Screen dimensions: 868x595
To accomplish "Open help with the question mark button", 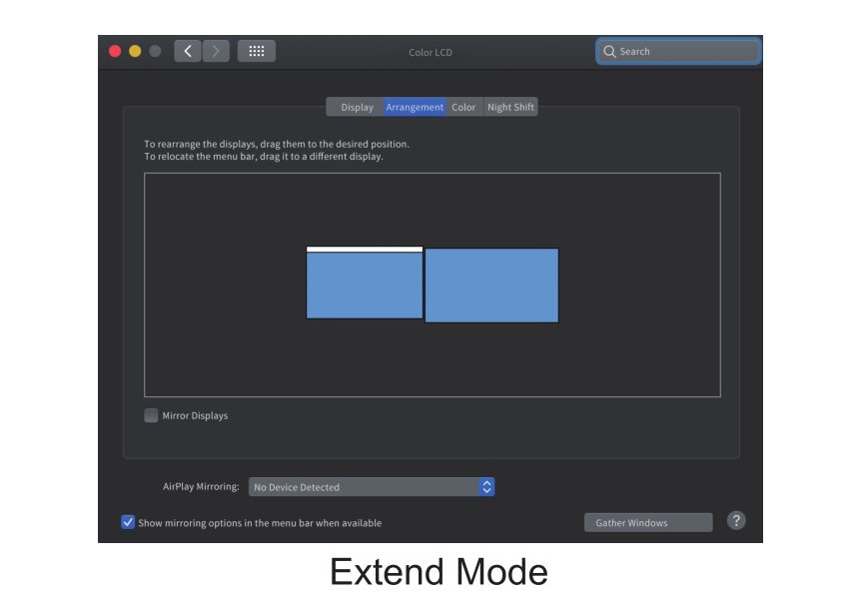I will [x=736, y=521].
